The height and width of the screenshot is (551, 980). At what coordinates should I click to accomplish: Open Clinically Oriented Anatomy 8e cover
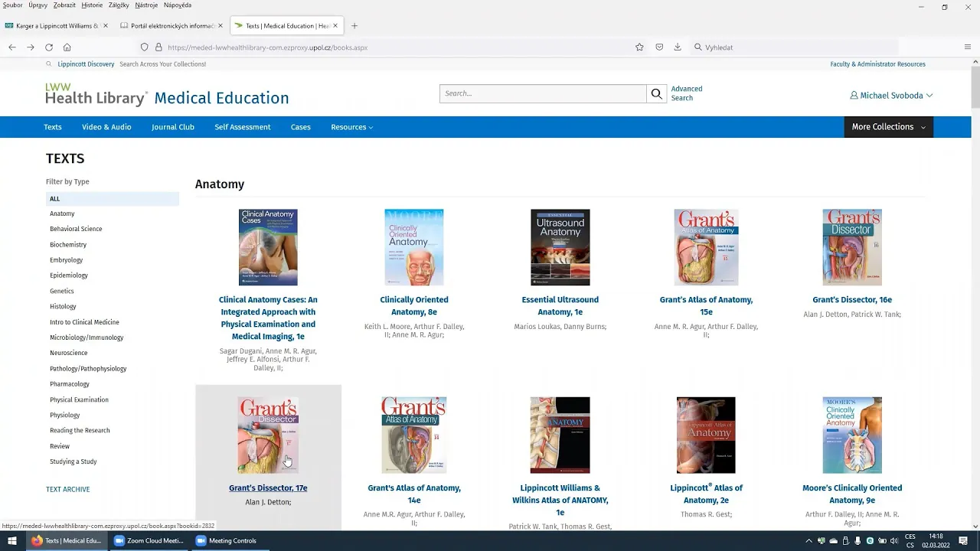point(414,247)
